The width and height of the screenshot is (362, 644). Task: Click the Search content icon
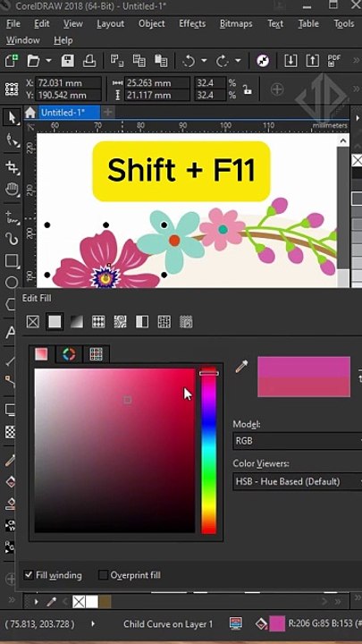pyautogui.click(x=263, y=61)
